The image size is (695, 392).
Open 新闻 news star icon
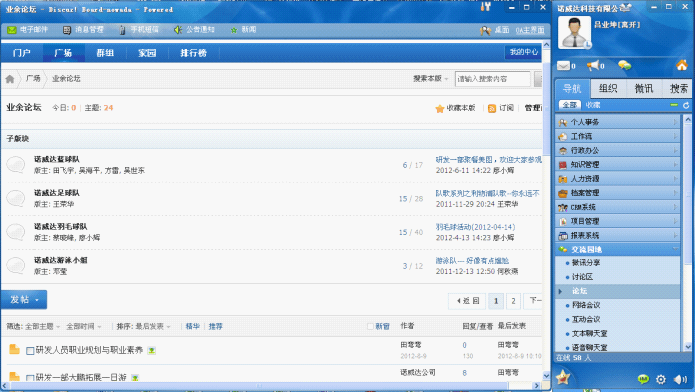(x=234, y=30)
